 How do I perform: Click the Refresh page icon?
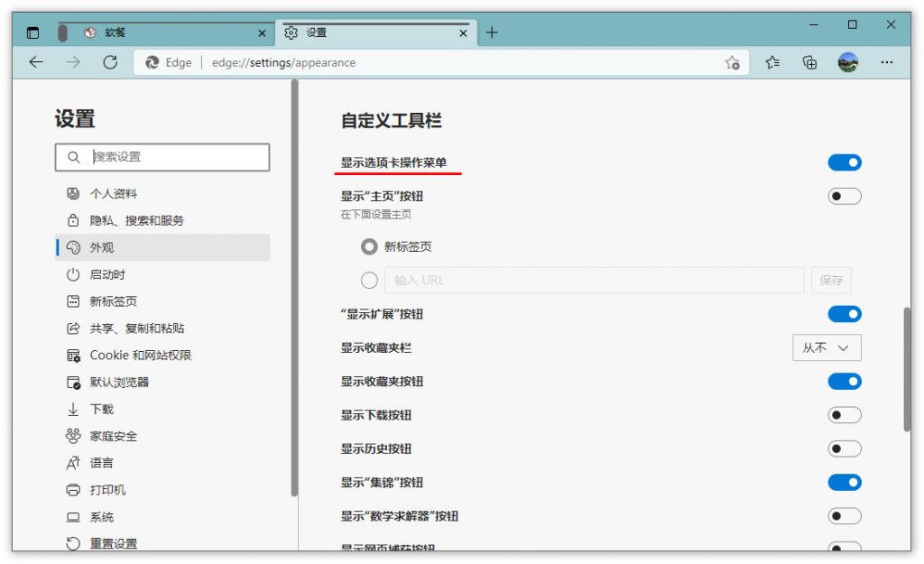click(x=110, y=62)
